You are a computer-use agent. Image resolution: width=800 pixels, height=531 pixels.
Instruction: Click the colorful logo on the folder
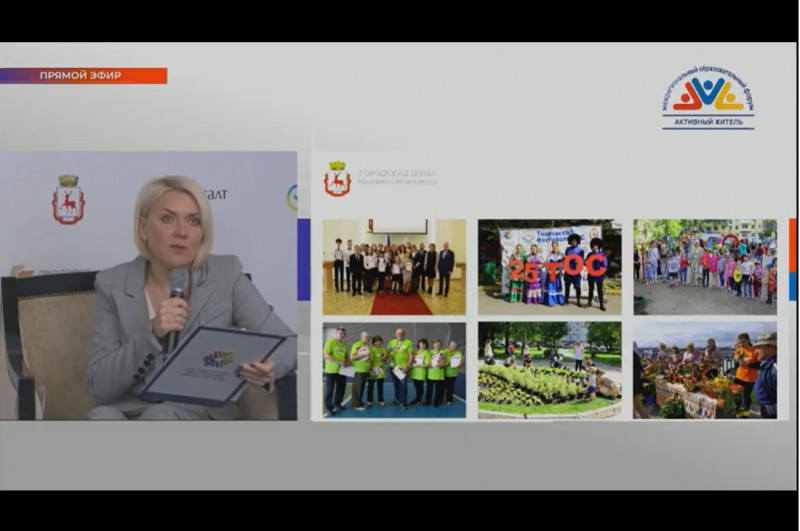(x=217, y=358)
